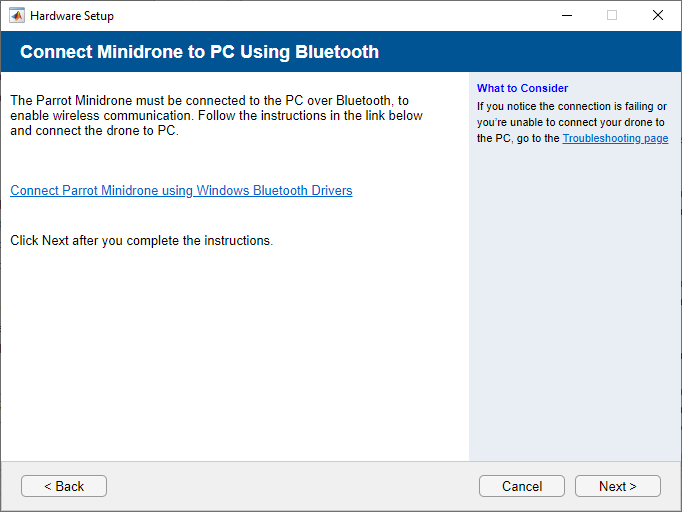The width and height of the screenshot is (682, 512).
Task: Close the Hardware Setup window
Action: [x=657, y=15]
